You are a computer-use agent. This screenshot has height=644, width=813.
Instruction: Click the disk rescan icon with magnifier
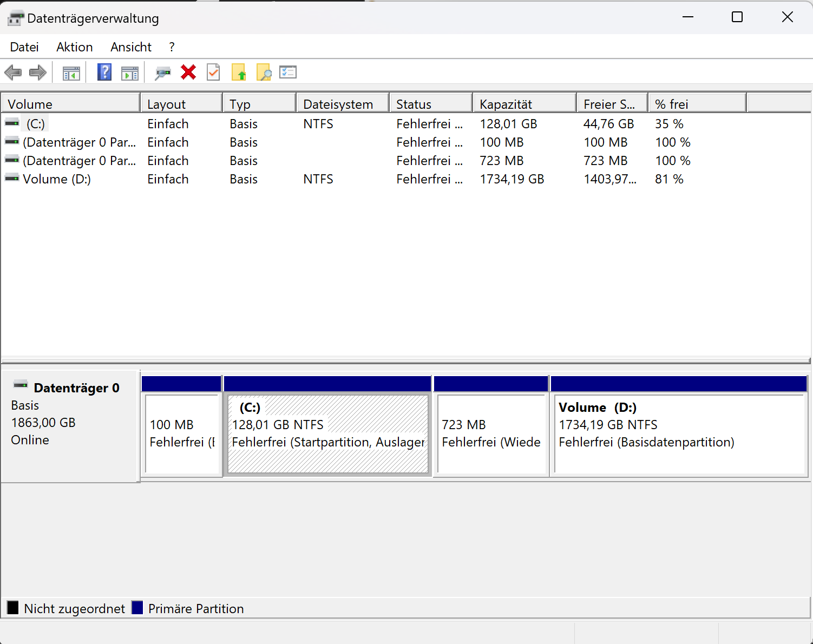[163, 73]
